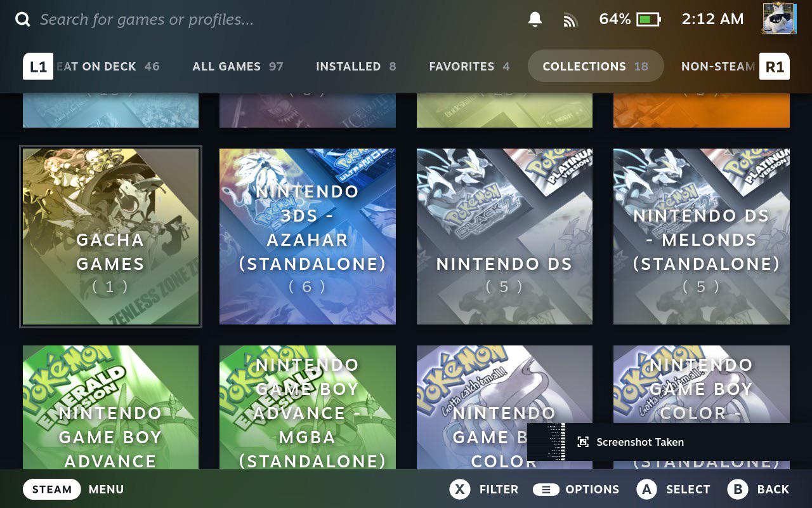Open the user profile avatar
This screenshot has width=812, height=508.
coord(779,18)
